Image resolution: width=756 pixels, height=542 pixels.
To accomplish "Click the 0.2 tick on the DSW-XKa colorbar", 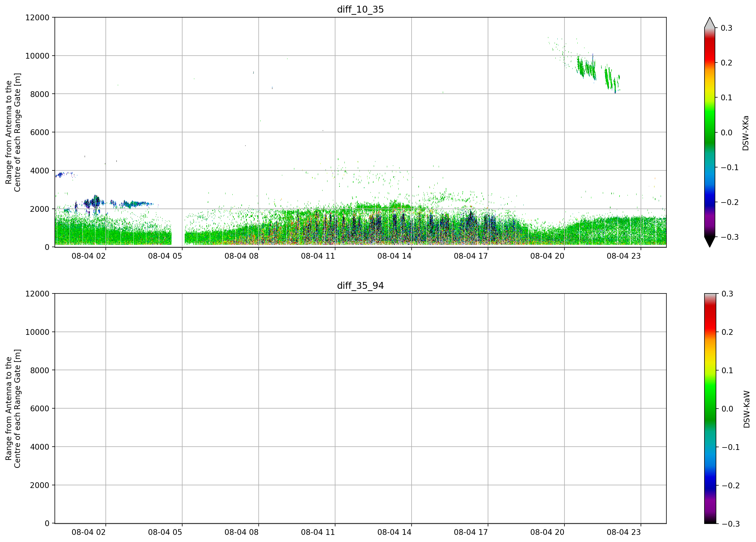I will click(x=726, y=63).
